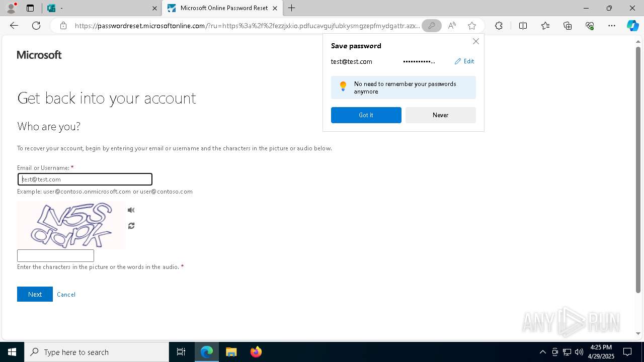Play the audio CAPTCHA challenge

(x=131, y=210)
